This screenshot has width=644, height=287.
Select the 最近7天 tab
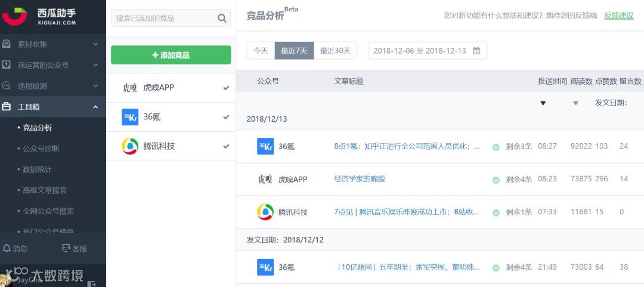point(294,51)
